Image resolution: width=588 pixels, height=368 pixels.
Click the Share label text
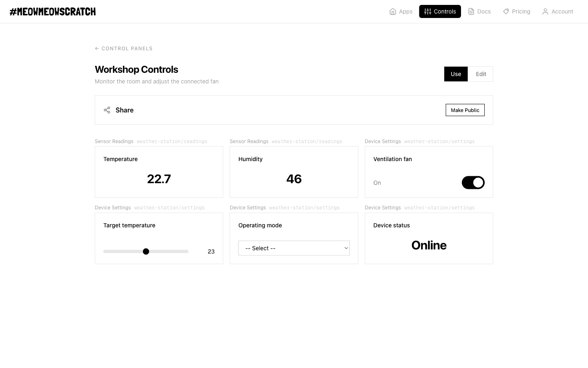coord(125,110)
